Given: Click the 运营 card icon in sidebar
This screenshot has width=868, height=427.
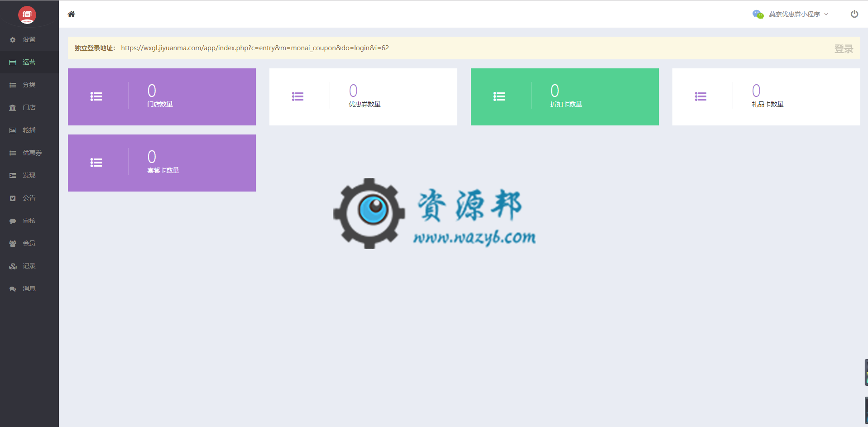Looking at the screenshot, I should coord(13,62).
